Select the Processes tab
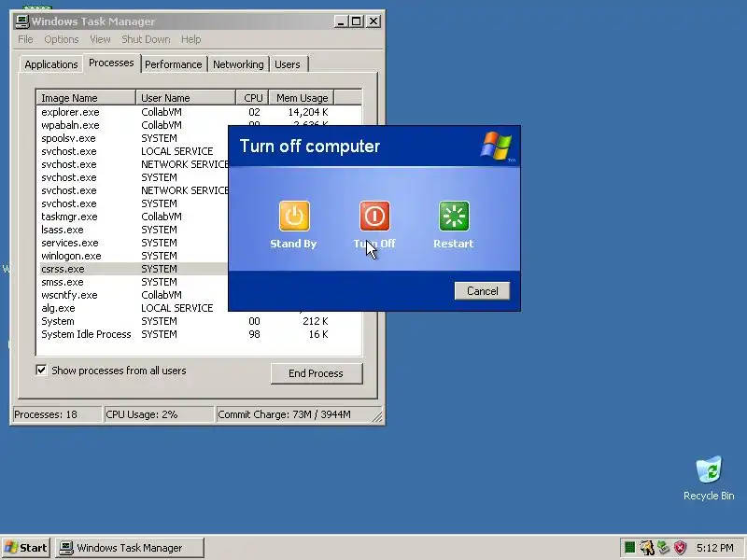The height and width of the screenshot is (560, 747). click(111, 63)
